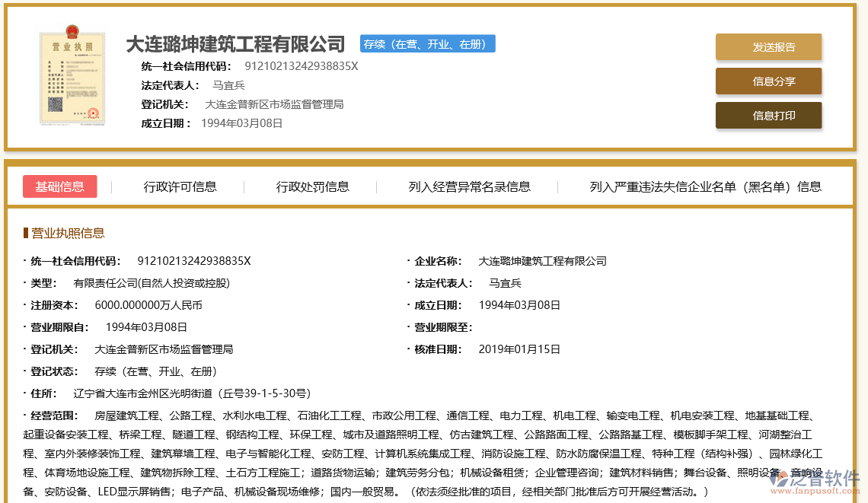Click the 核准日期 value 2019年01月15日
This screenshot has height=503, width=868.
pyautogui.click(x=519, y=349)
